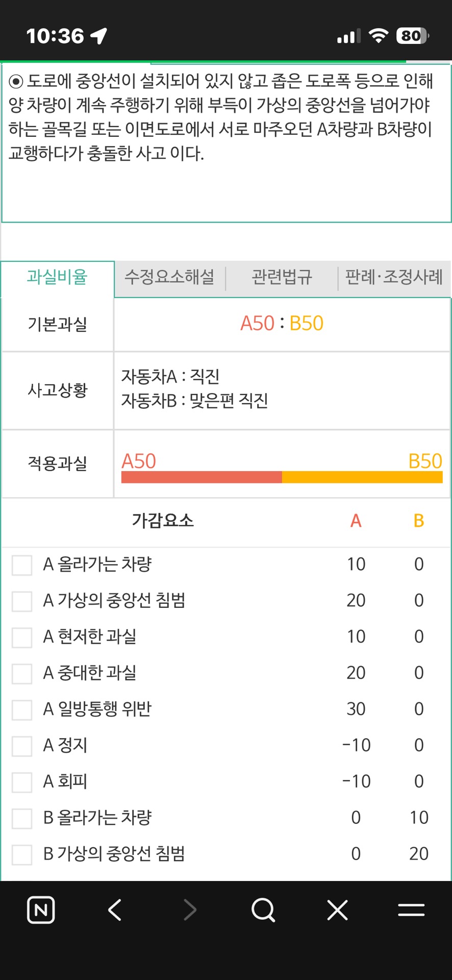
Task: Tap the Naver home icon
Action: 41,910
